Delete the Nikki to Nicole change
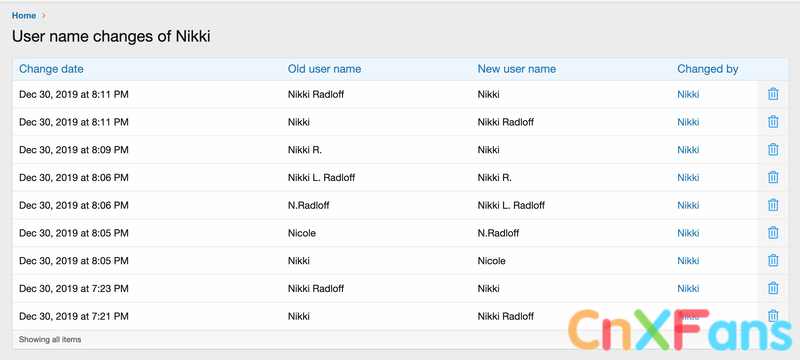800x360 pixels. pyautogui.click(x=773, y=261)
